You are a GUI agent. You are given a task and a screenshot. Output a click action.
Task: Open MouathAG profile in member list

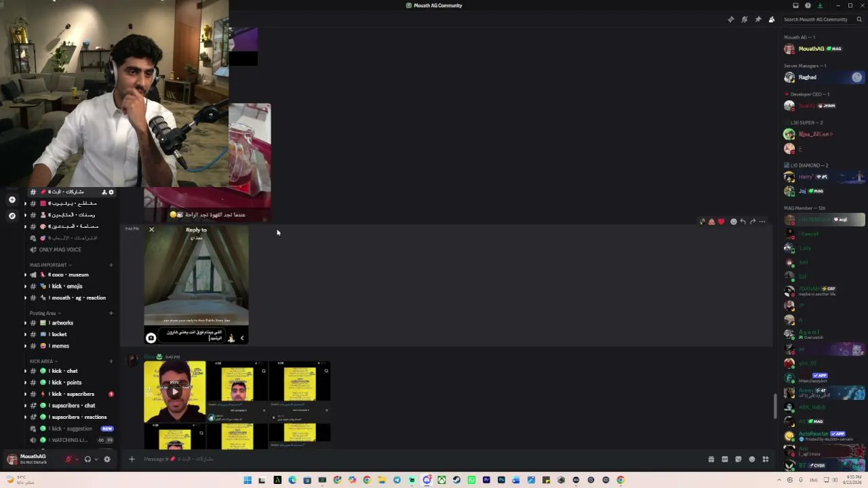823,49
